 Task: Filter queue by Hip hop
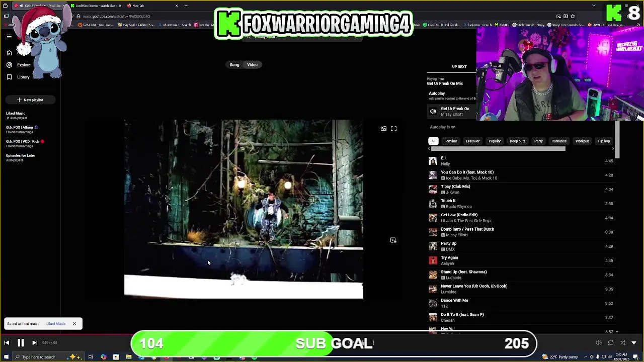[603, 141]
